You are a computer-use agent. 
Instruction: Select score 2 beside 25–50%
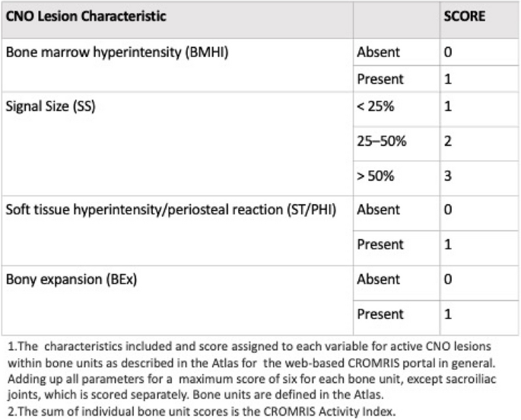click(448, 142)
